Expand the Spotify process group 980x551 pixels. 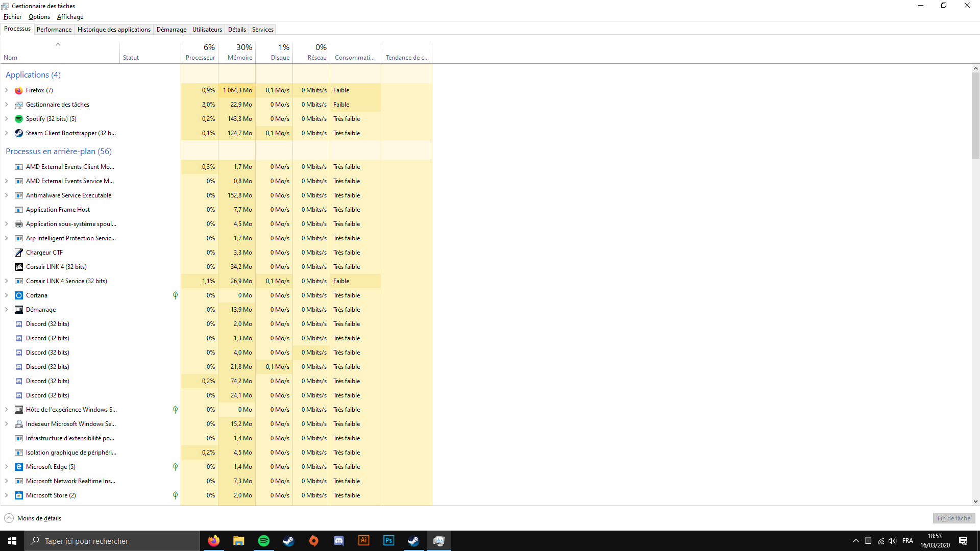[x=6, y=119]
